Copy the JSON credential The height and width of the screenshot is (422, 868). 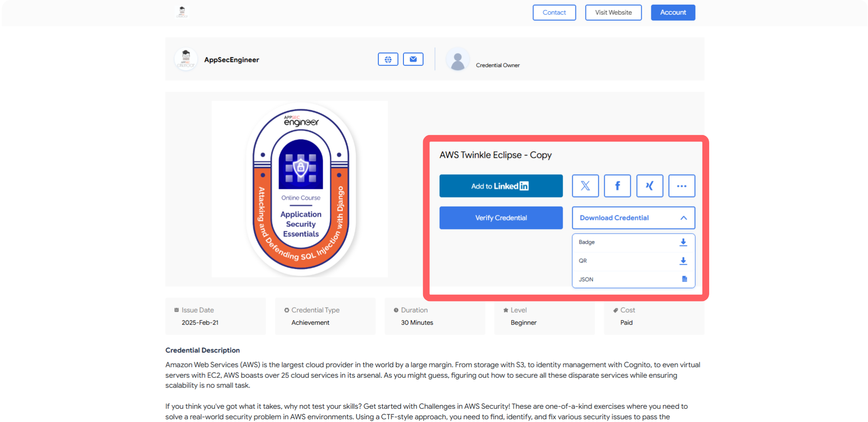[684, 279]
